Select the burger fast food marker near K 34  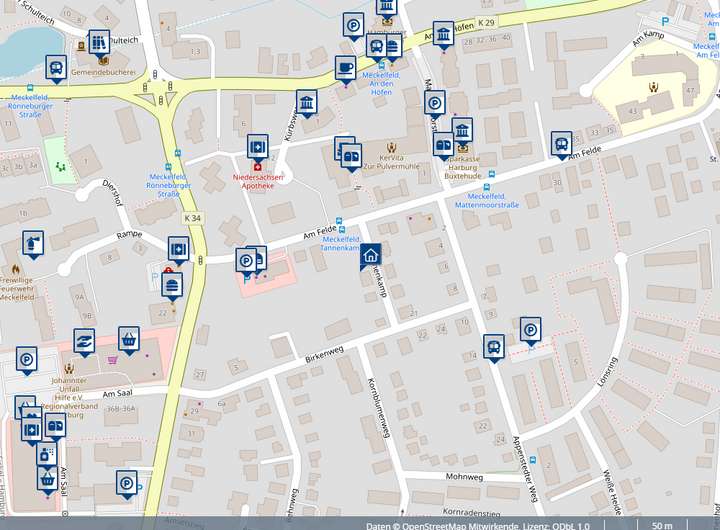pyautogui.click(x=172, y=284)
